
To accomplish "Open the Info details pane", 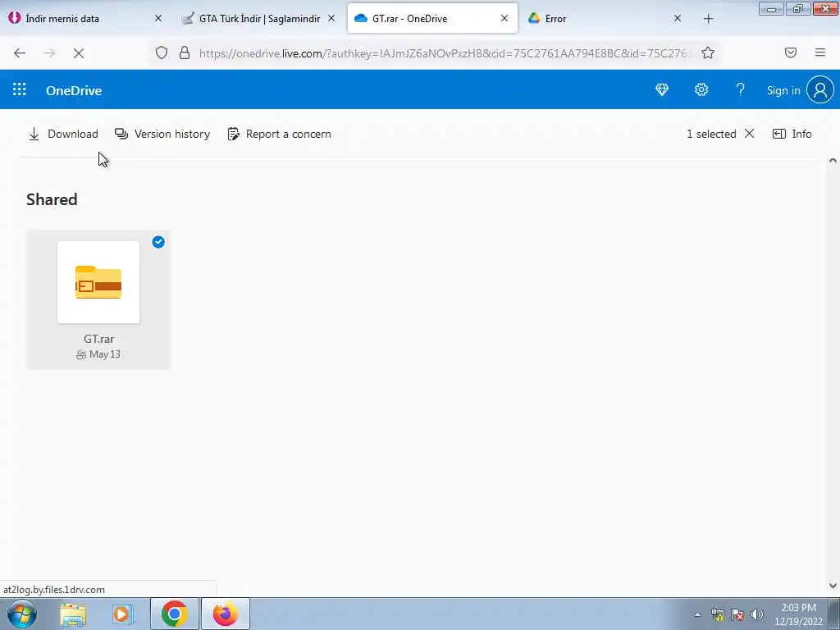I will (x=792, y=134).
